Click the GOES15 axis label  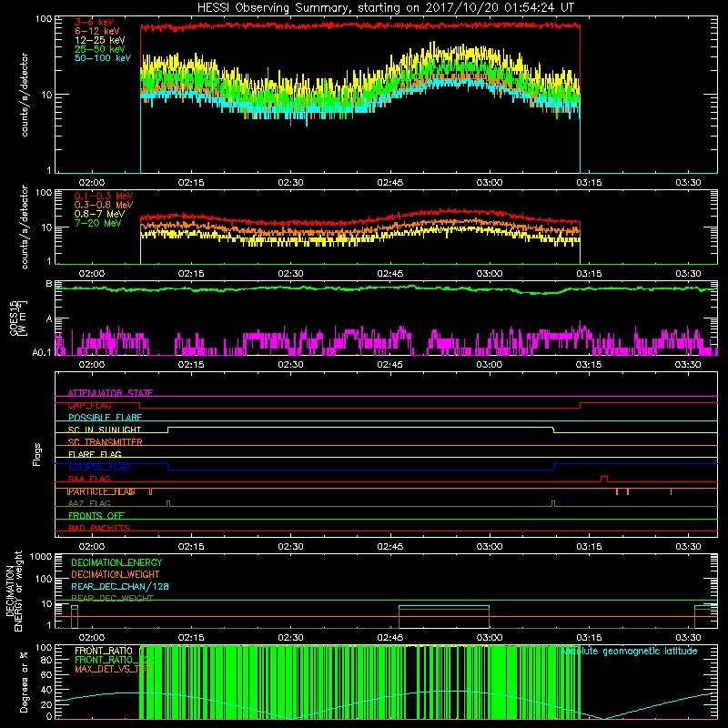18,318
